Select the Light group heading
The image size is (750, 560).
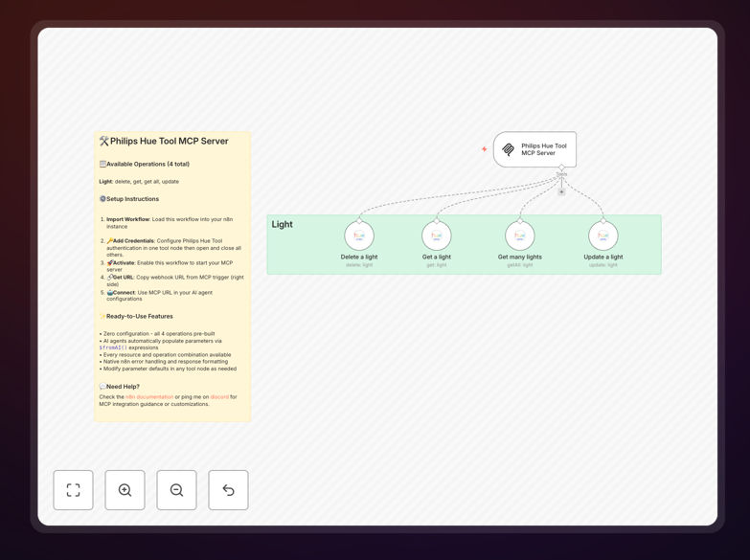click(x=282, y=224)
